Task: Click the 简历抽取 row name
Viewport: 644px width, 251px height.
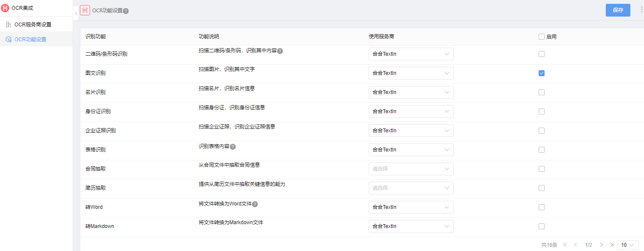Action: tap(96, 188)
